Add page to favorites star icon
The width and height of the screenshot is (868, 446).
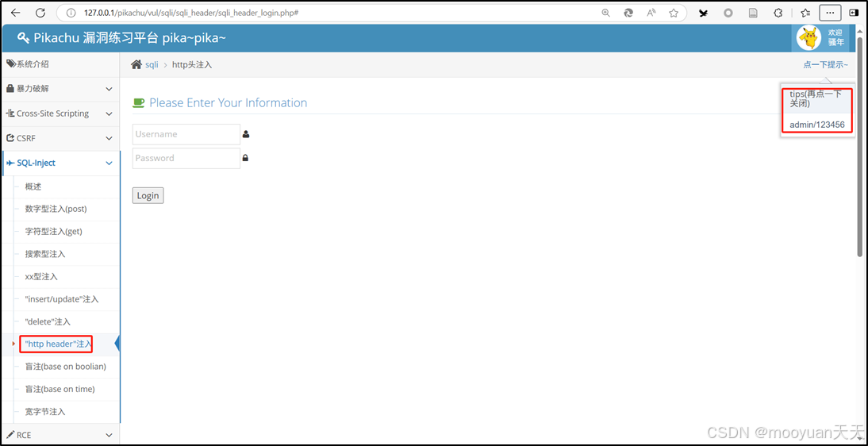coord(673,12)
